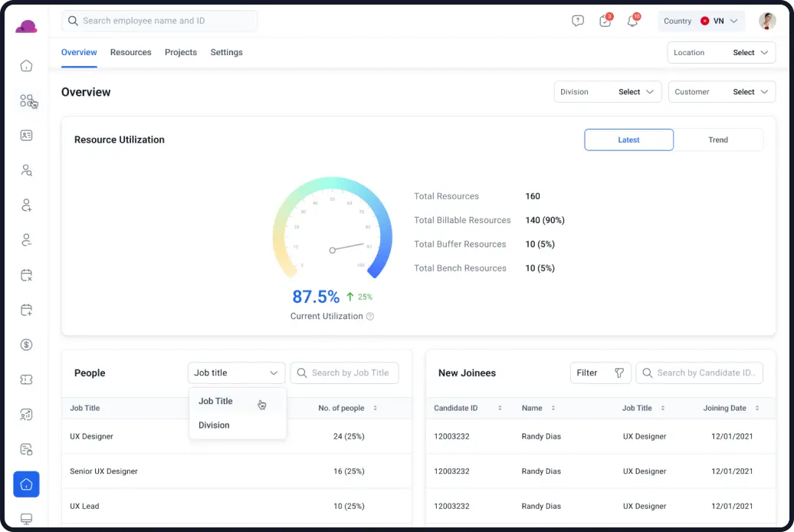794x532 pixels.
Task: Open the Settings tab
Action: [x=226, y=52]
